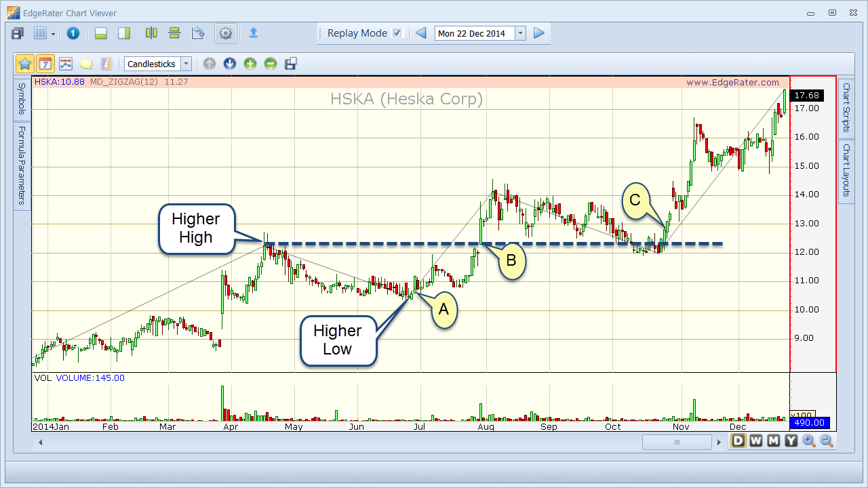
Task: Toggle the Replay Mode checkbox
Action: point(397,33)
